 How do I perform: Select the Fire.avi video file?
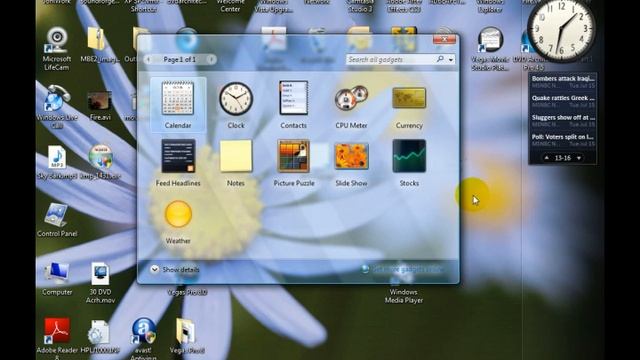100,106
